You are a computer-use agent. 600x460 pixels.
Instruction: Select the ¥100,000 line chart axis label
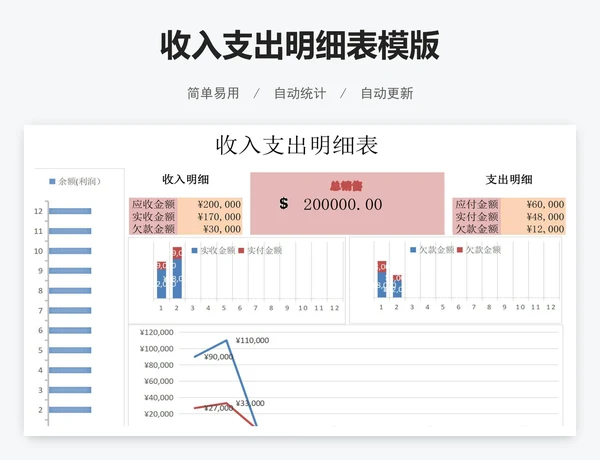[157, 349]
